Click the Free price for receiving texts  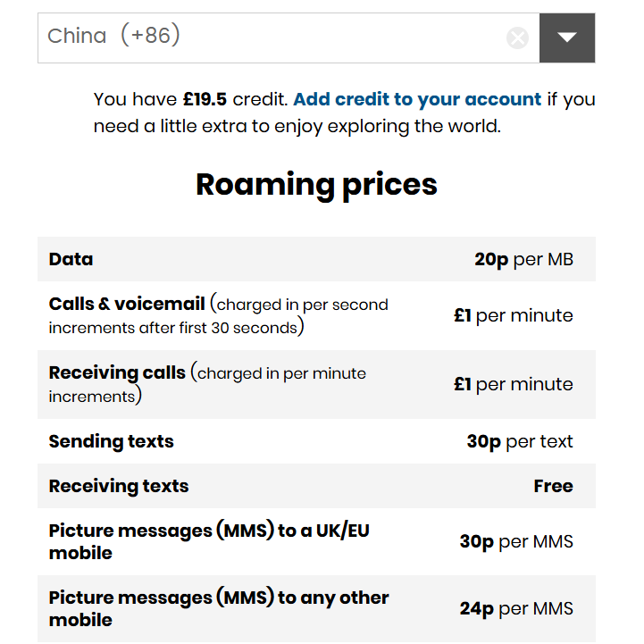point(553,486)
